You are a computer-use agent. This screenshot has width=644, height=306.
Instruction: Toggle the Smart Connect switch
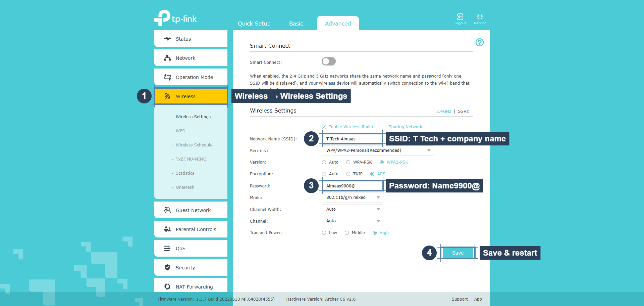click(329, 61)
